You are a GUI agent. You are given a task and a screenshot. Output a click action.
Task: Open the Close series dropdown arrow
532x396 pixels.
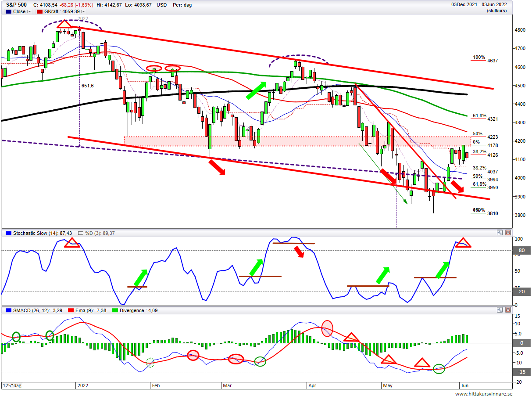29,12
